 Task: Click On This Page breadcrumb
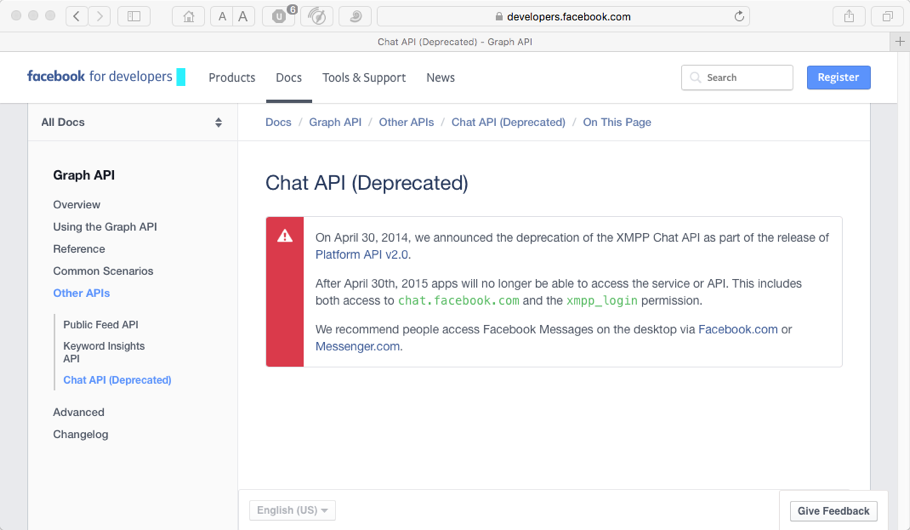click(x=617, y=122)
